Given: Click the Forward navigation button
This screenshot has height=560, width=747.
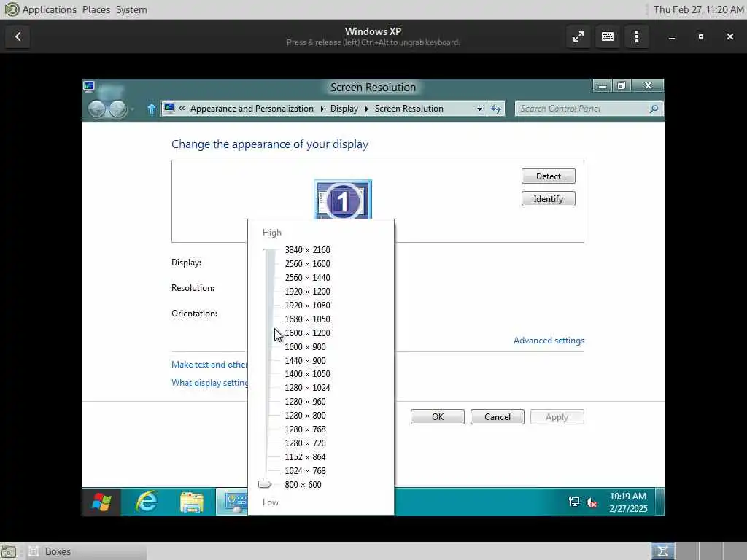Looking at the screenshot, I should pyautogui.click(x=117, y=109).
